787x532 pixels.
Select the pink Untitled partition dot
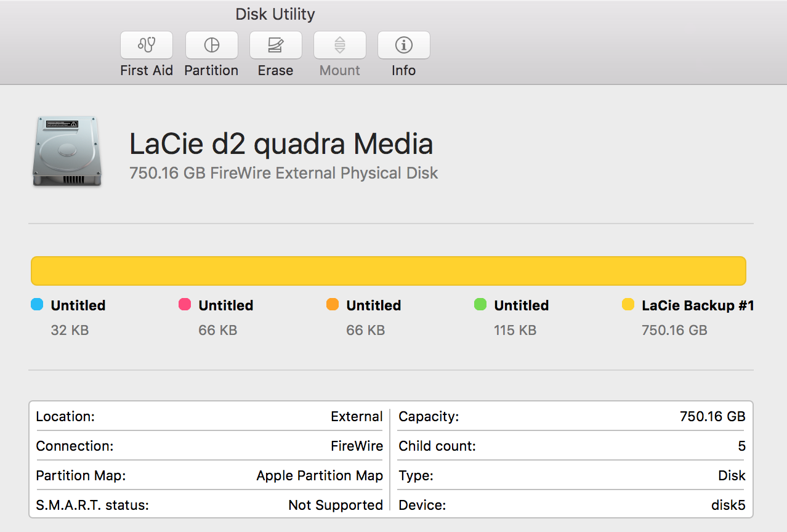click(x=185, y=304)
